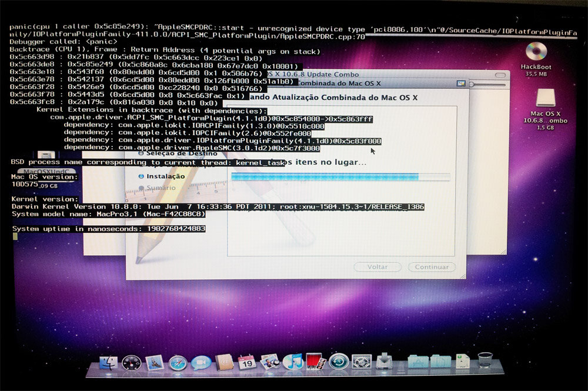Open the Applications folder stack in dock

pyautogui.click(x=416, y=361)
